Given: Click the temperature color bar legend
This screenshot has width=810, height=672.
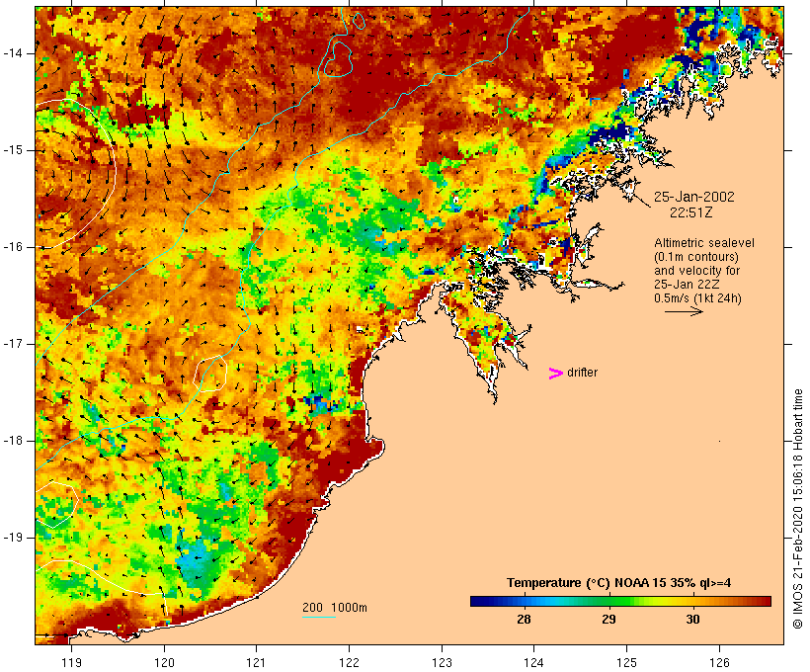Looking at the screenshot, I should [620, 601].
